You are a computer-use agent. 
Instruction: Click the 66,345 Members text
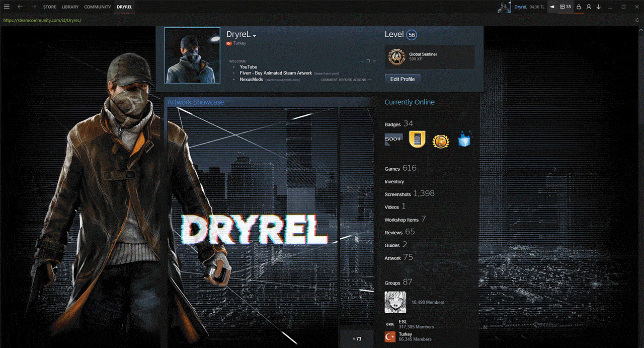(415, 339)
